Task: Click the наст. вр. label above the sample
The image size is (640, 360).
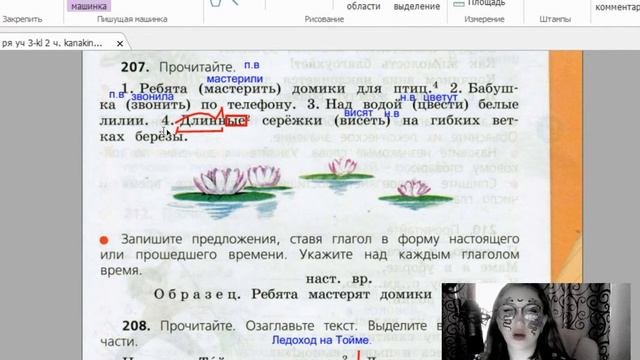Action: coord(339,279)
